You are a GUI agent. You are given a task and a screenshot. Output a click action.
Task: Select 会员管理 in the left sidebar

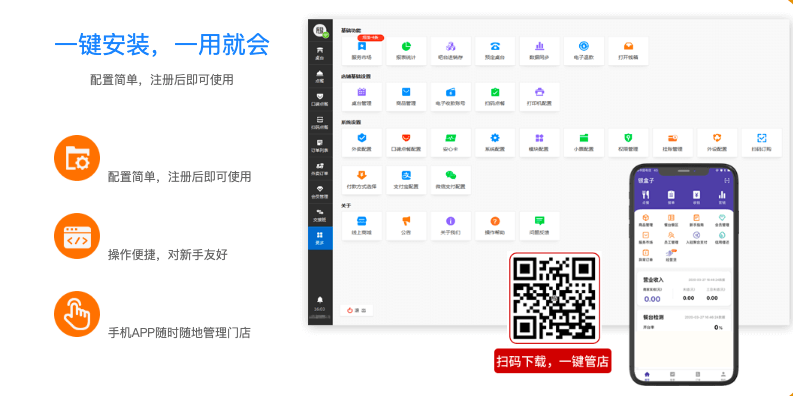pyautogui.click(x=320, y=192)
